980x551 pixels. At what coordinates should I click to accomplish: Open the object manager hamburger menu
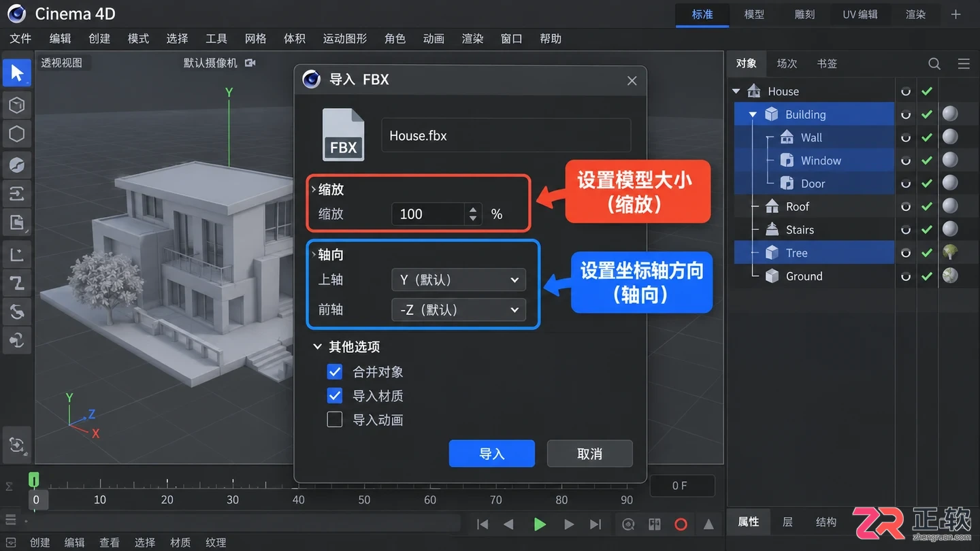[x=964, y=63]
